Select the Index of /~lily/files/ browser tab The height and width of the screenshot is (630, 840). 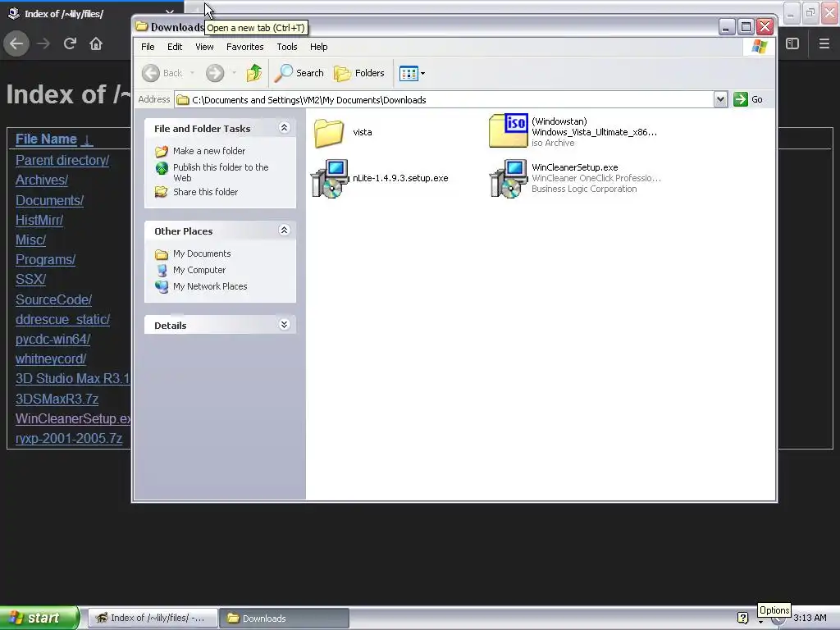91,13
